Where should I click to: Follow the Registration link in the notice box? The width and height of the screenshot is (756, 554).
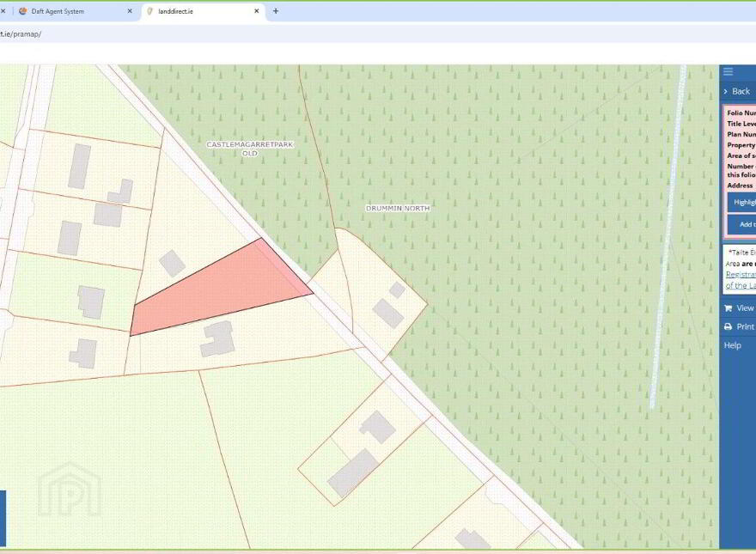[x=741, y=274]
